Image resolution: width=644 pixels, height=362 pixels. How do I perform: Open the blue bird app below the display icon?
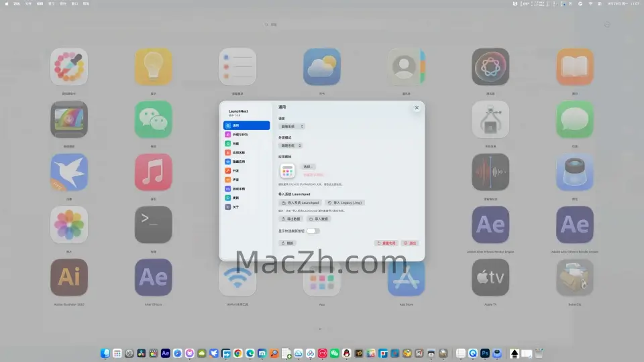click(x=69, y=172)
